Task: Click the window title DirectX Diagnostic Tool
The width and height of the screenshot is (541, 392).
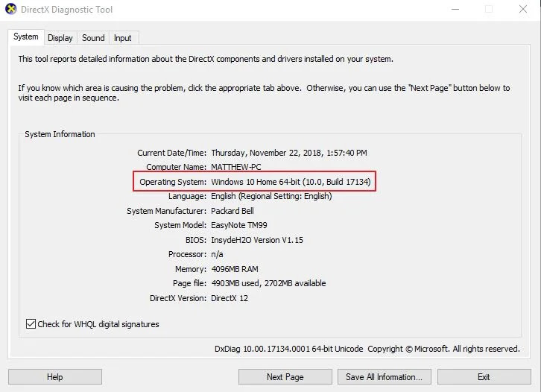Action: pyautogui.click(x=66, y=10)
